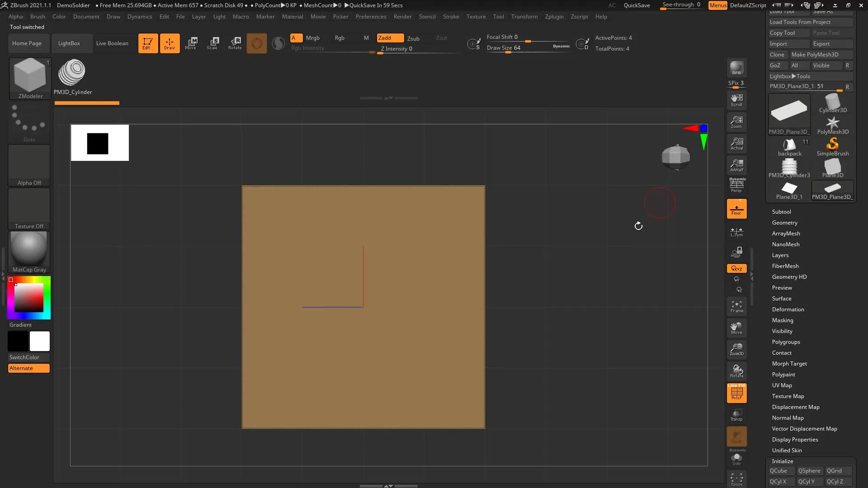868x488 pixels.
Task: Click the PM3D_Cylinder brush thumbnail
Action: coord(72,77)
